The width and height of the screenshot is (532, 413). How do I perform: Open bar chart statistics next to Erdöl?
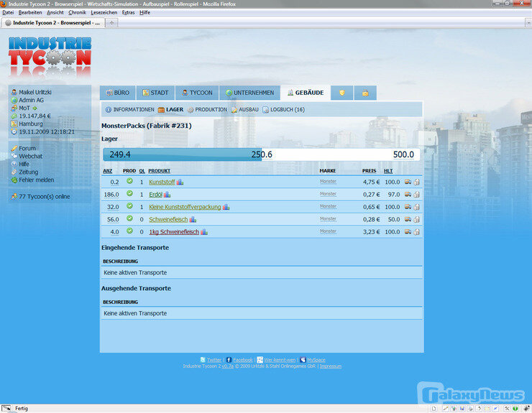click(167, 195)
